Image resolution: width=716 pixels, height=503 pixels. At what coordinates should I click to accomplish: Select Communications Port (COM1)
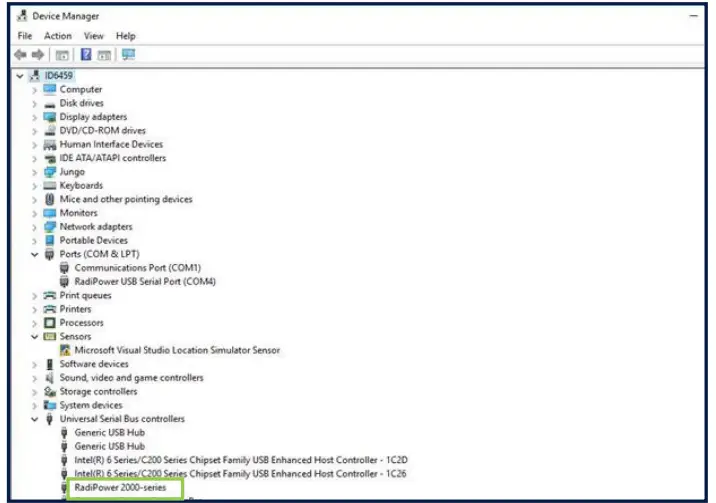point(137,268)
